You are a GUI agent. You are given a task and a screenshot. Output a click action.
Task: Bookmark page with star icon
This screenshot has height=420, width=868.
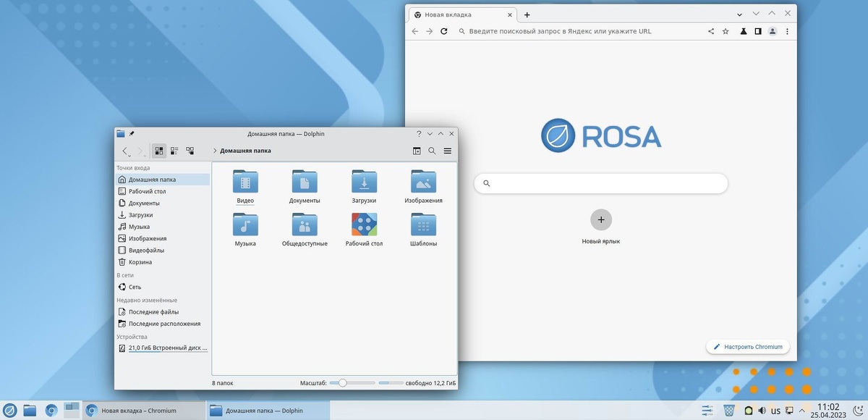point(726,31)
